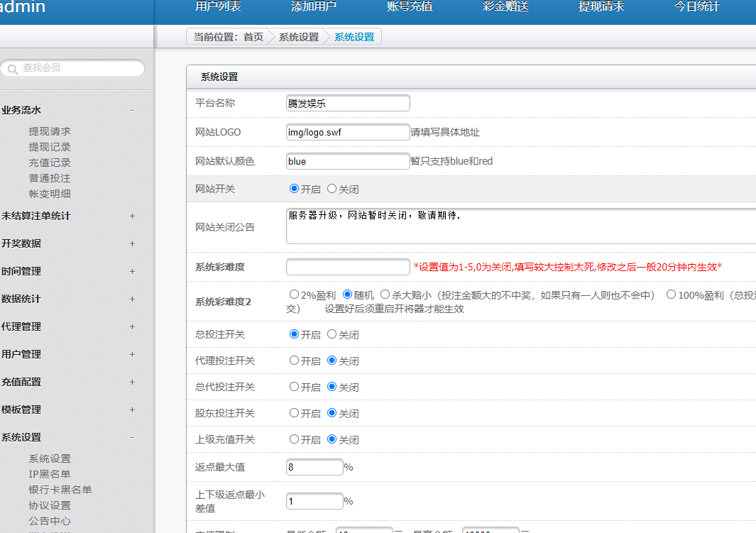Select 开启 for 总投注开关
Screen dimensions: 756x533
point(294,334)
